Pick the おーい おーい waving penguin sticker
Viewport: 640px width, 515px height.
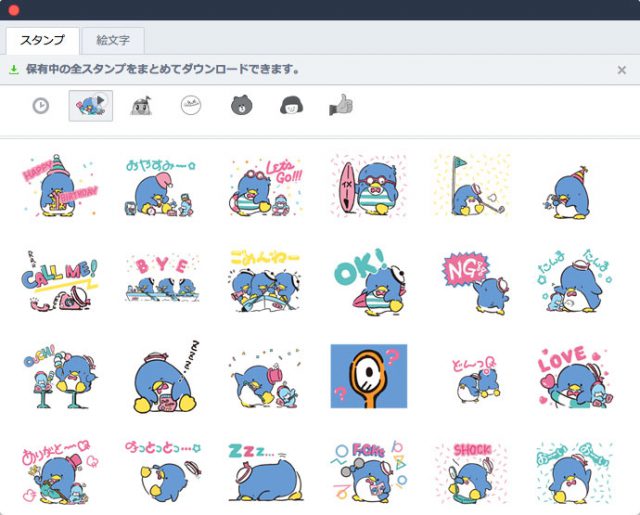pyautogui.click(x=574, y=473)
